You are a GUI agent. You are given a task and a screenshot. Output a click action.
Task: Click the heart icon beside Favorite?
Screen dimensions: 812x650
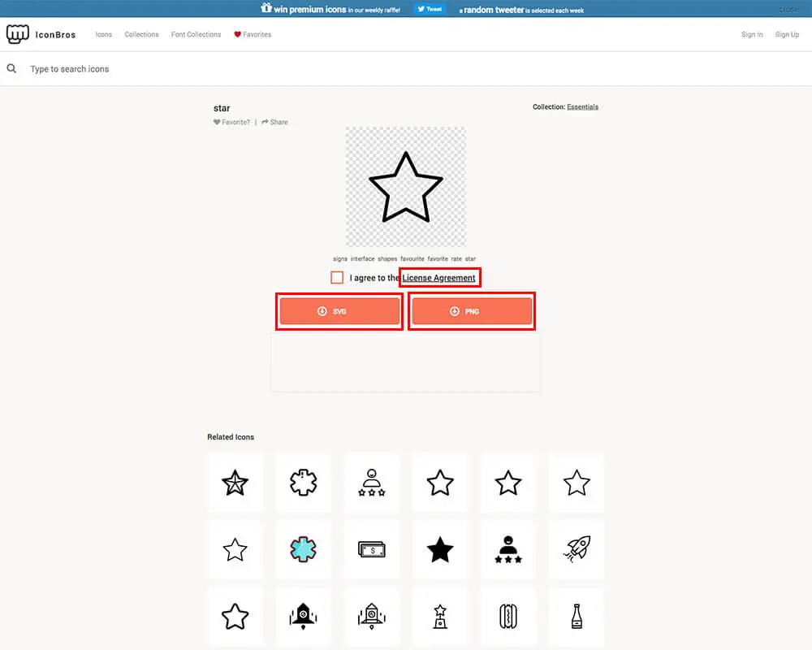point(217,123)
